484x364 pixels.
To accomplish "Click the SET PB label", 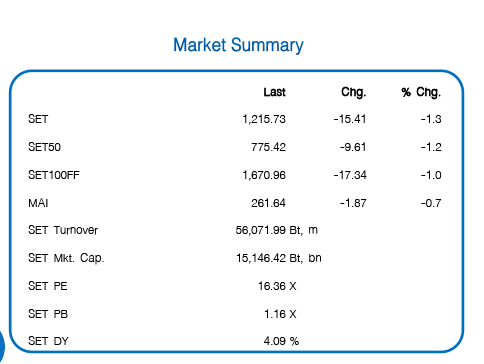I will click(48, 314).
